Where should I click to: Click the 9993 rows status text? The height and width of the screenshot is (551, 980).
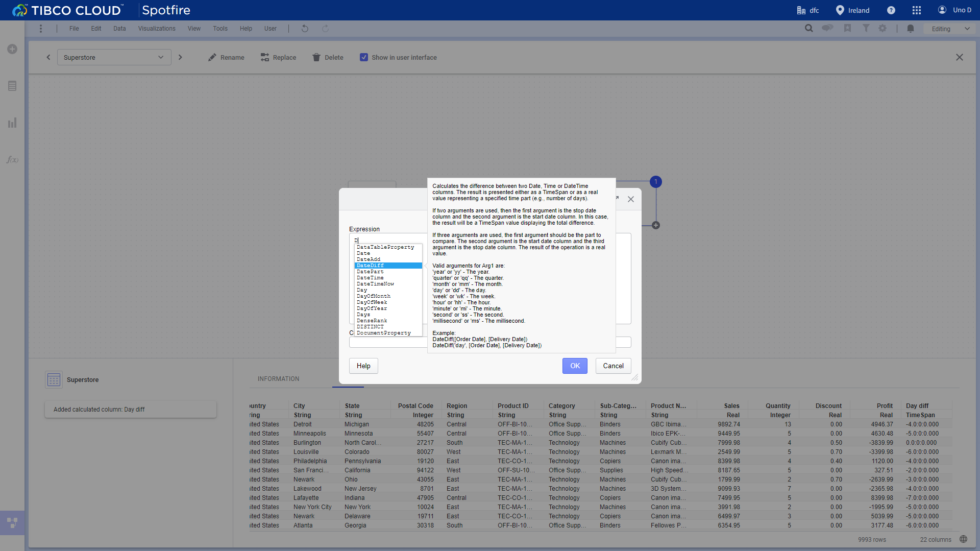pos(872,540)
